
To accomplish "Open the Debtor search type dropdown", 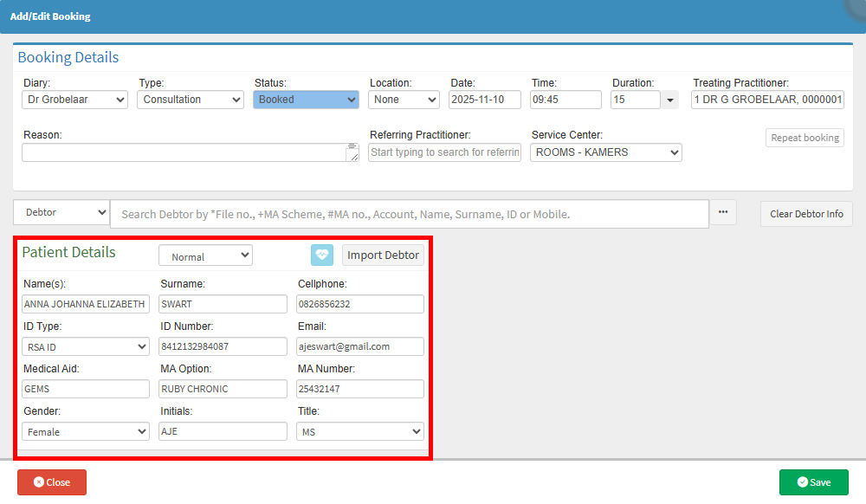I will [x=61, y=213].
